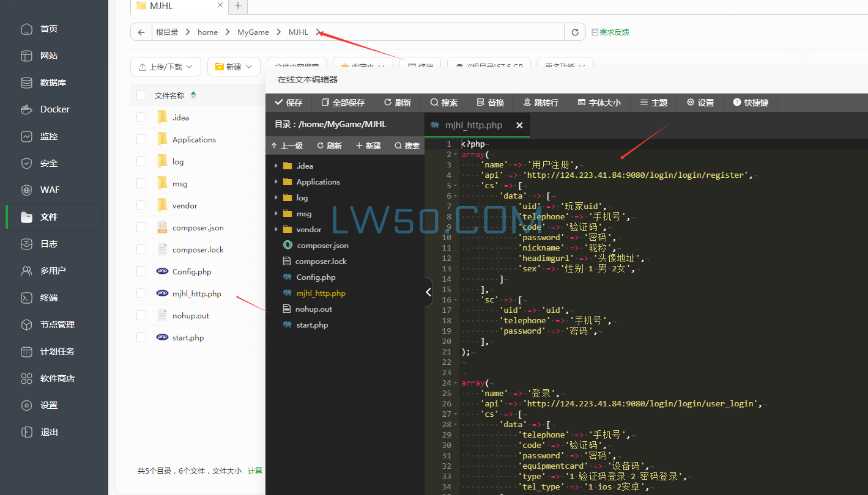
Task: Open the WAF shield icon
Action: [26, 190]
